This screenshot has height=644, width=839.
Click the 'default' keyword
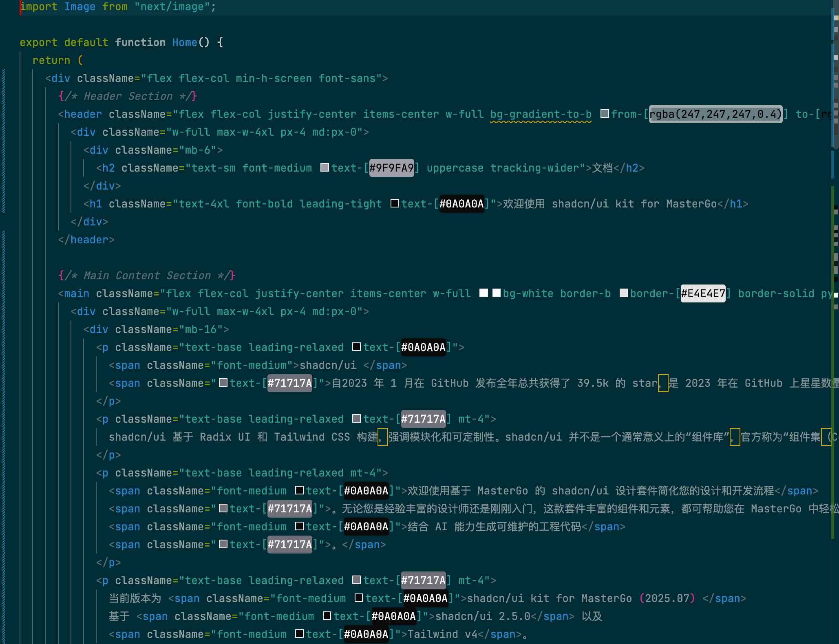click(x=86, y=42)
